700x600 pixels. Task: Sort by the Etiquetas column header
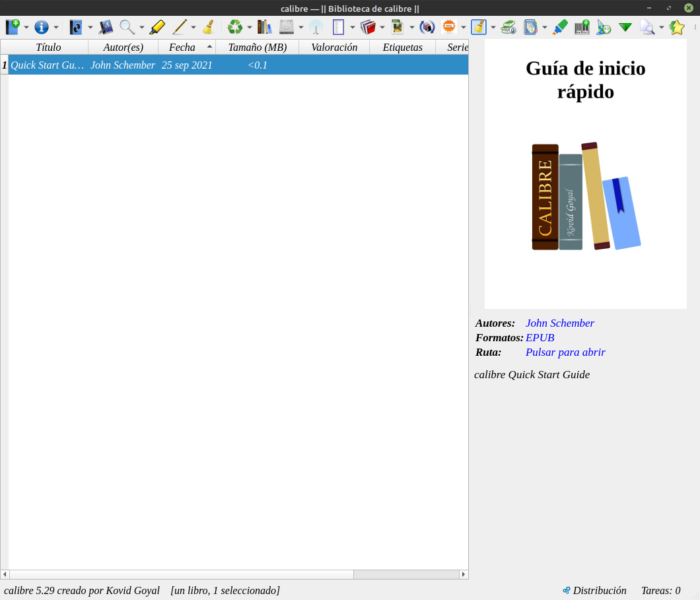(x=402, y=48)
